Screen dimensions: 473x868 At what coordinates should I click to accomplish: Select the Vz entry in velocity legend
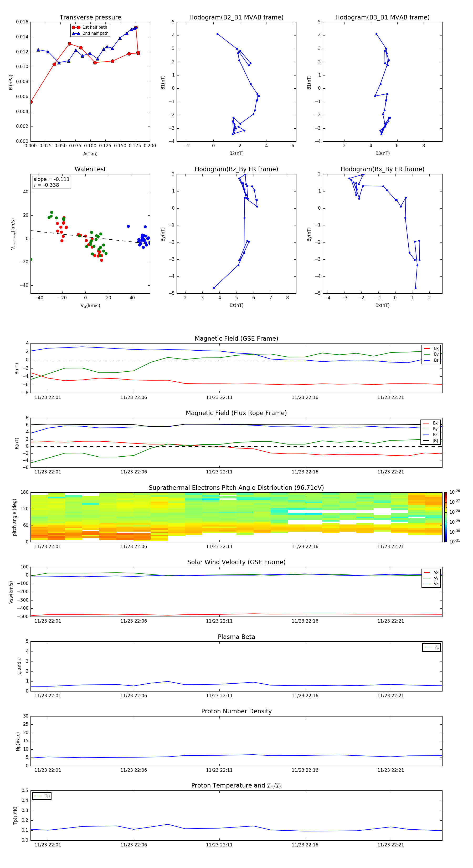point(431,584)
